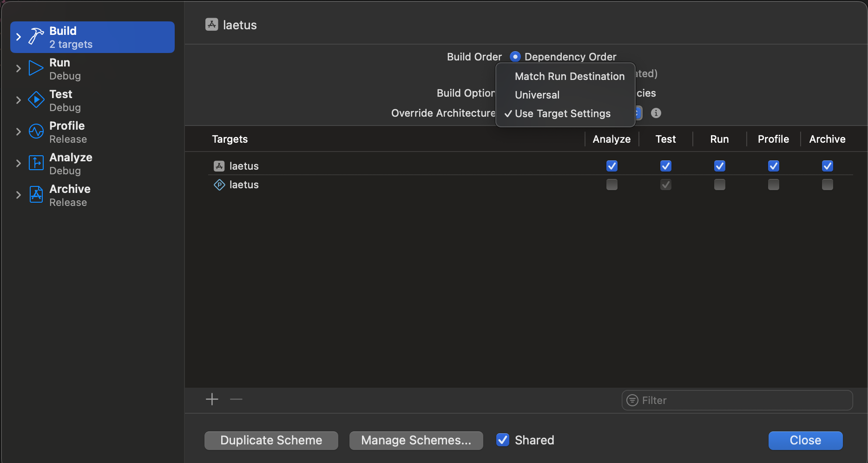The height and width of the screenshot is (463, 868).
Task: Choose Use Target Settings option
Action: pos(566,113)
